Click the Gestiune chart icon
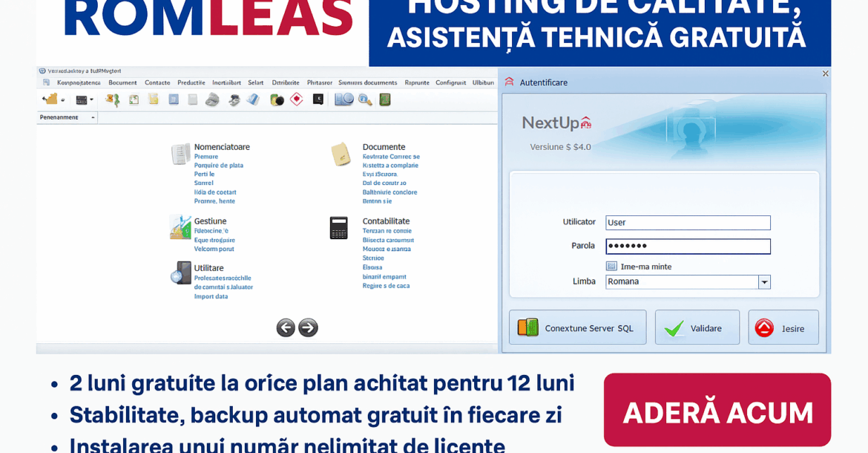This screenshot has width=868, height=453. point(180,227)
